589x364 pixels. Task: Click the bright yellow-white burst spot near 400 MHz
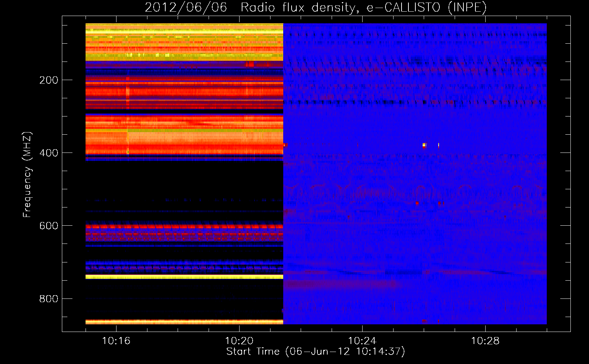(x=424, y=145)
